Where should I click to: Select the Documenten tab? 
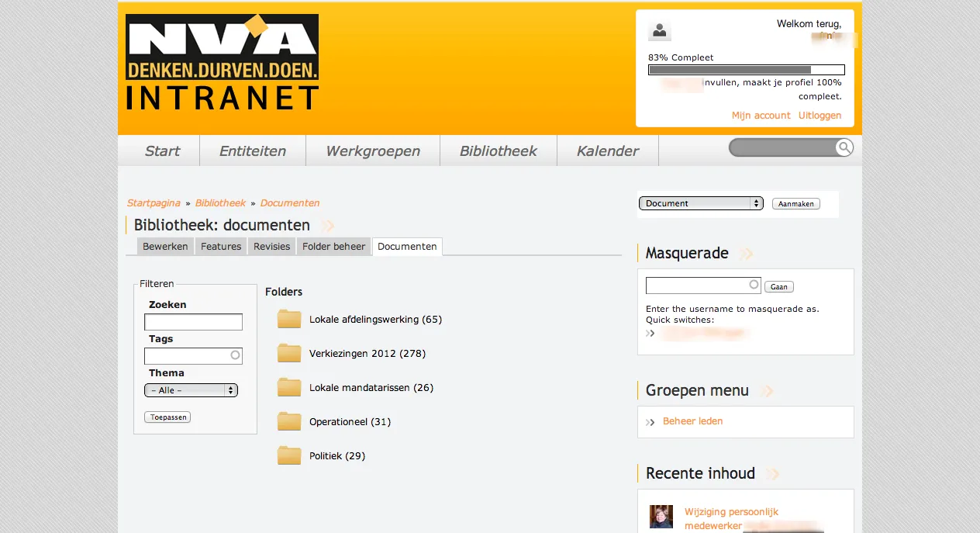point(408,247)
